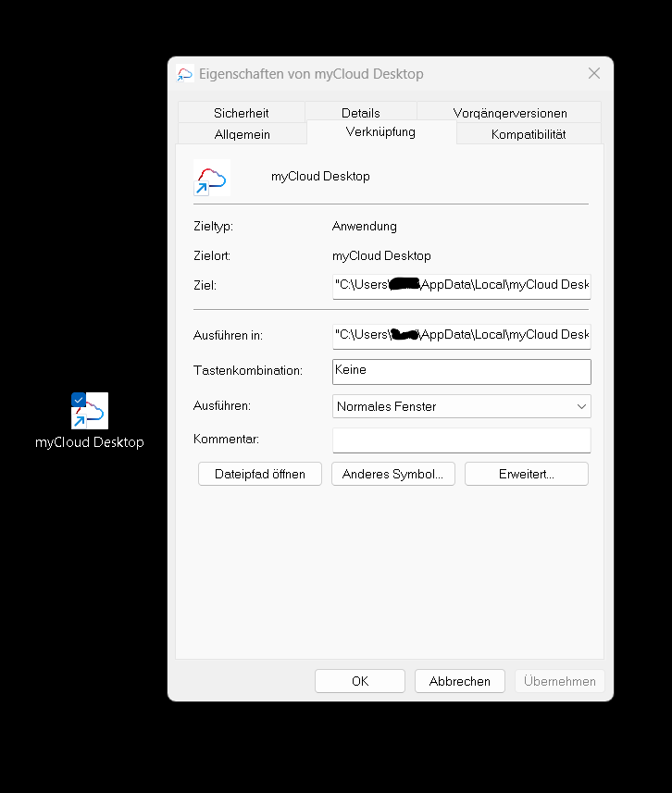
Task: Click the myCloud Desktop label under the desktop icon
Action: point(90,442)
